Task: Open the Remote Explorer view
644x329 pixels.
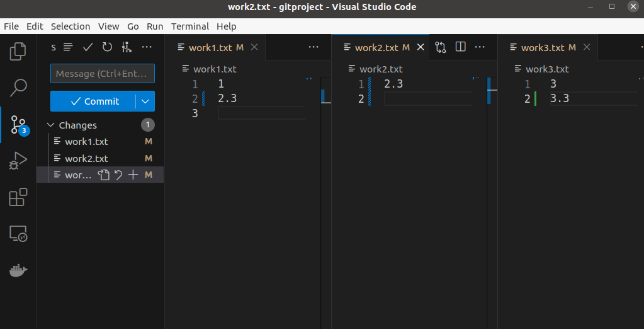Action: [18, 234]
